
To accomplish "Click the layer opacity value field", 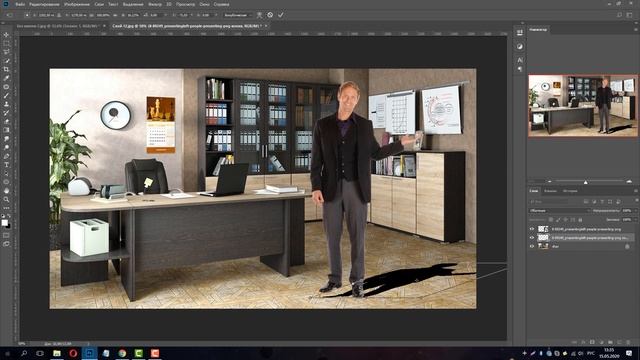I will click(627, 211).
